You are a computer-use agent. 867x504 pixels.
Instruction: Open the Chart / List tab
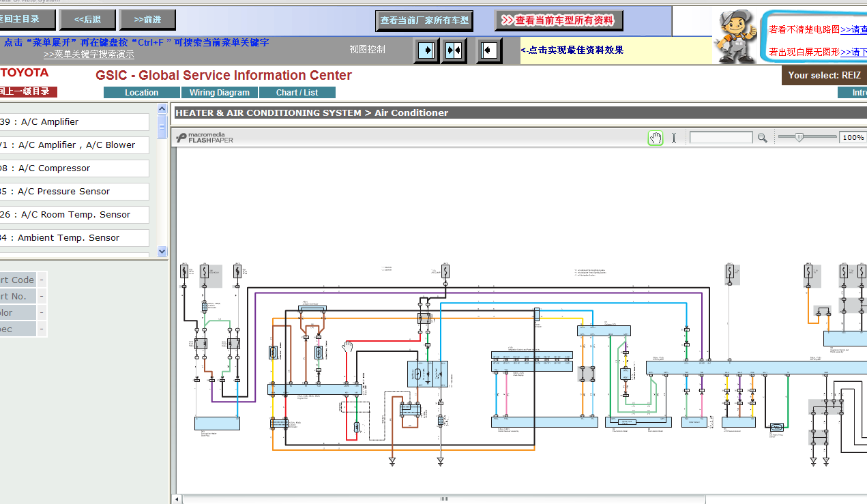(297, 93)
